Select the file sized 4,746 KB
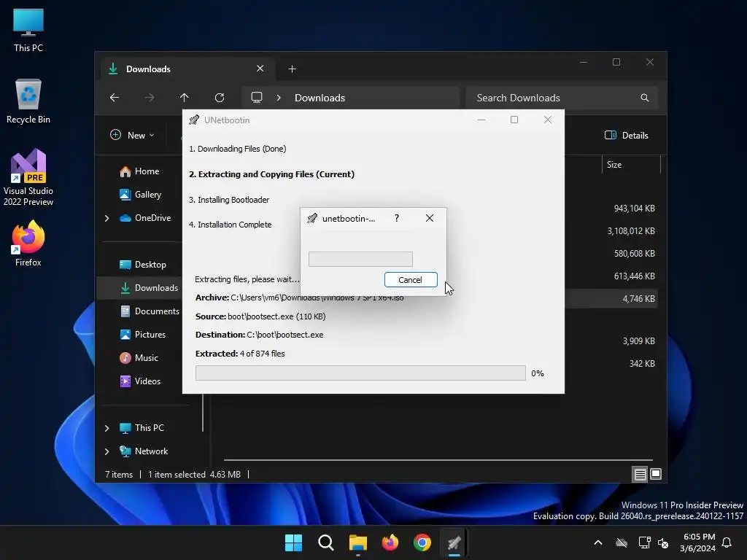This screenshot has width=747, height=560. [638, 298]
